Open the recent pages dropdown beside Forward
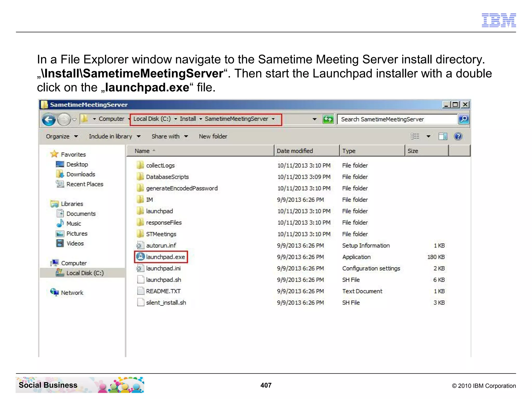This screenshot has width=532, height=399. (x=74, y=119)
